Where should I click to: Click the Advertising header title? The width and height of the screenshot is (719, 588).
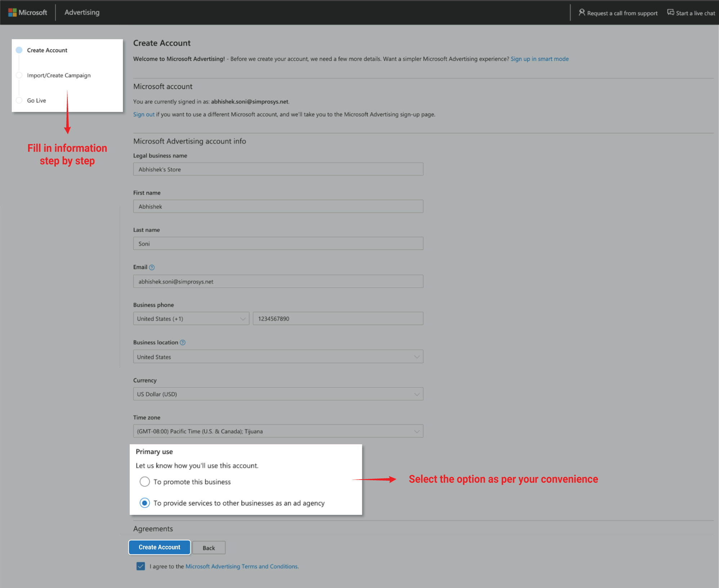coord(82,12)
